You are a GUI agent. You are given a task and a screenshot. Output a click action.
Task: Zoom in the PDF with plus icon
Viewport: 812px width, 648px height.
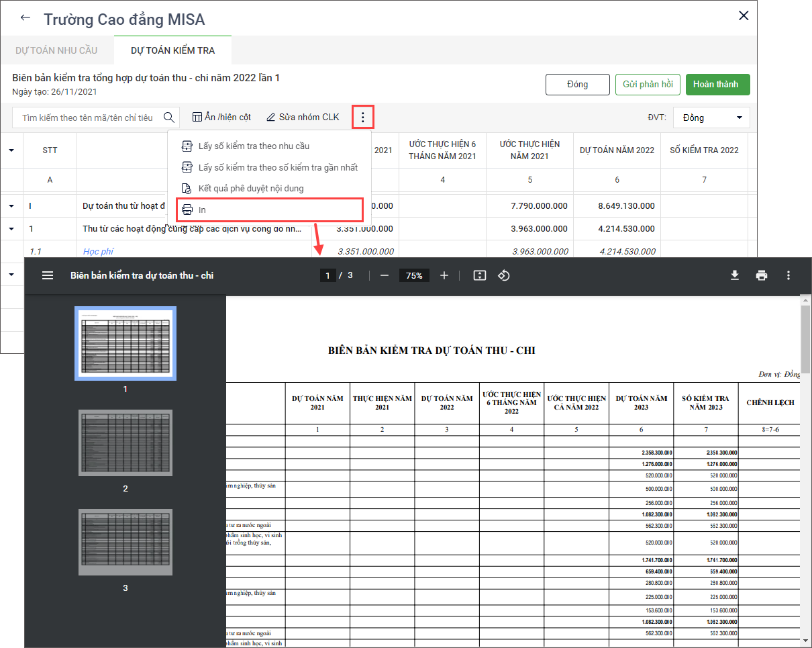(x=444, y=275)
